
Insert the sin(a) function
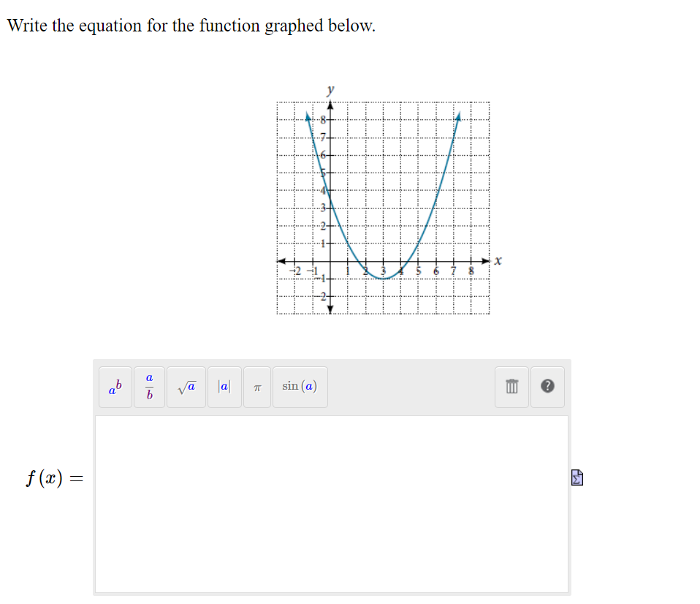tap(300, 386)
